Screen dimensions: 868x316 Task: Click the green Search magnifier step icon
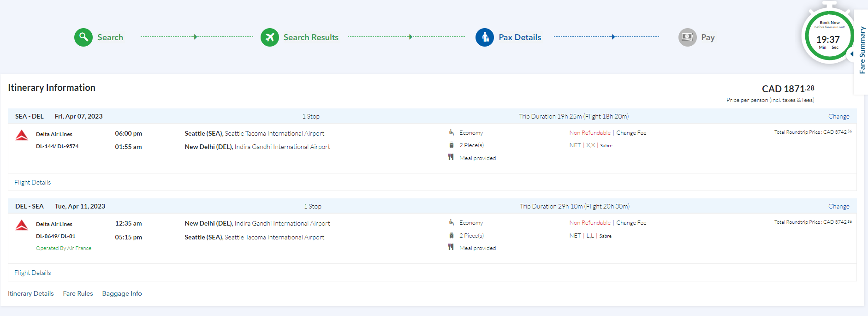point(83,37)
